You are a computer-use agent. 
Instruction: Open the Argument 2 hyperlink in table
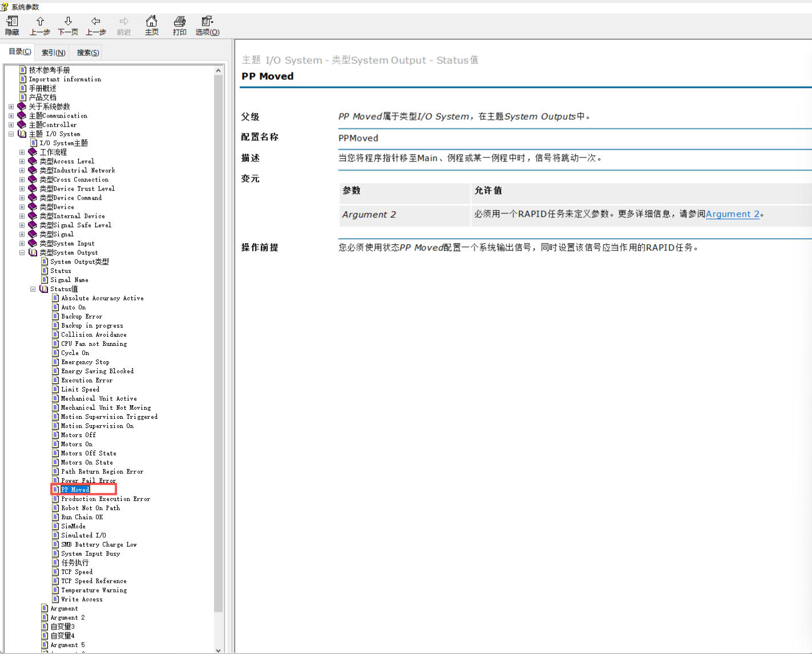click(732, 214)
